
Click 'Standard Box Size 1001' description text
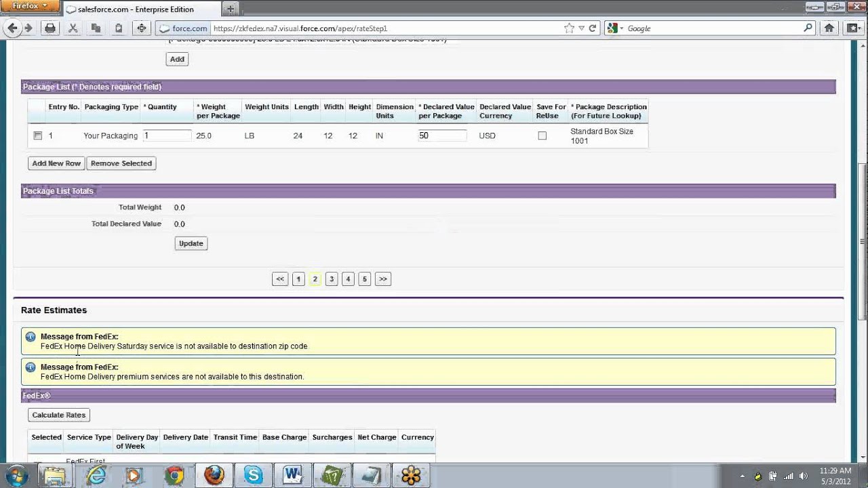pos(601,136)
